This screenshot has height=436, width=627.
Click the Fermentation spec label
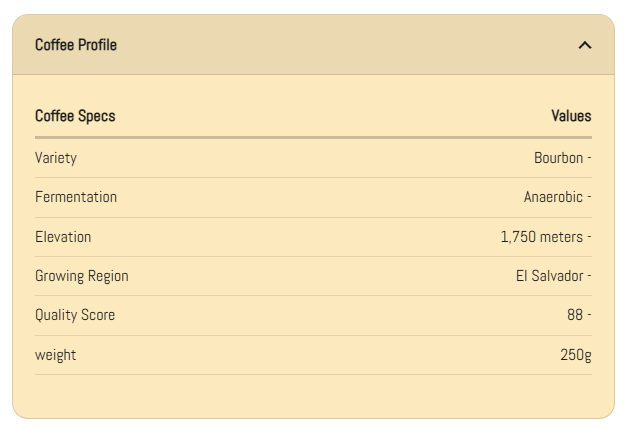click(76, 197)
